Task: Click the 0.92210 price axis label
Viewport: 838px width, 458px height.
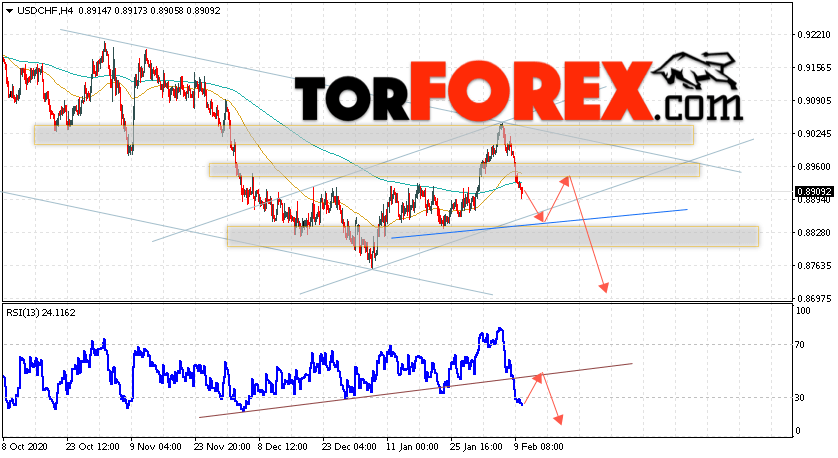Action: point(814,35)
